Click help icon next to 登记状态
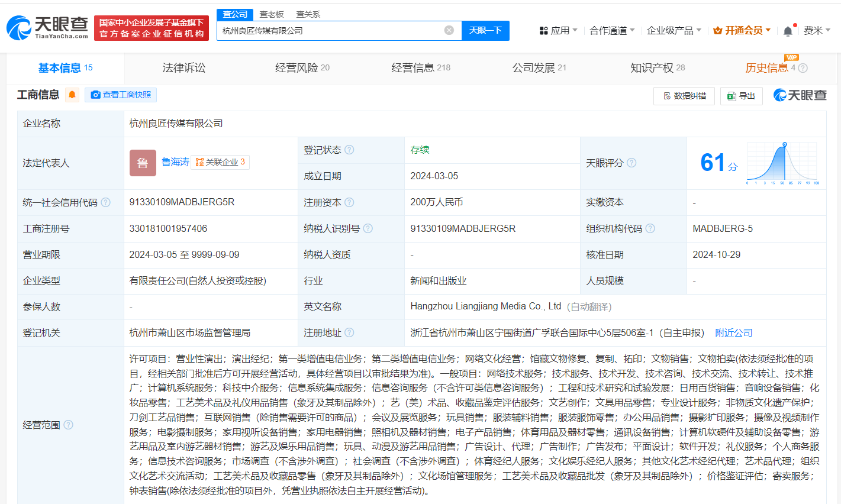This screenshot has width=841, height=504. click(349, 150)
